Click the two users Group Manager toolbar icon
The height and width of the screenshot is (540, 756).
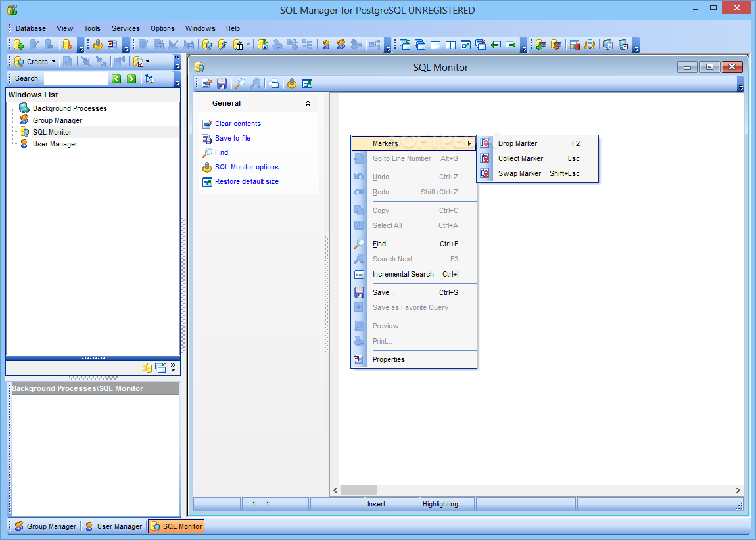(x=341, y=45)
